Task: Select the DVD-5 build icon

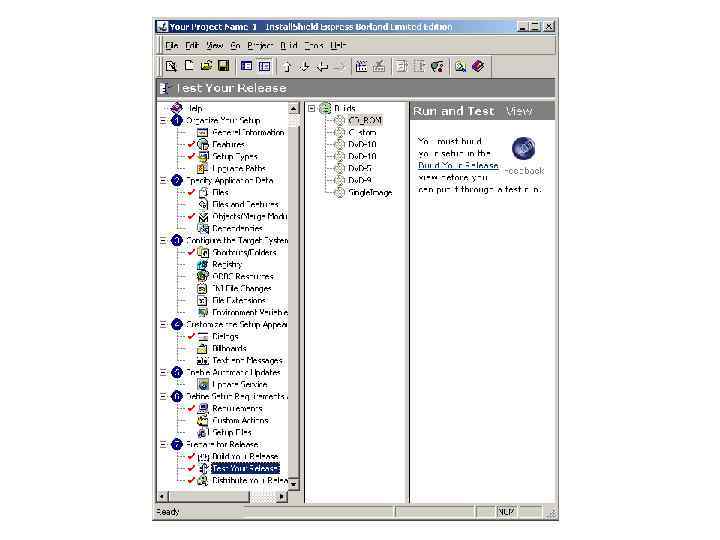Action: point(339,168)
